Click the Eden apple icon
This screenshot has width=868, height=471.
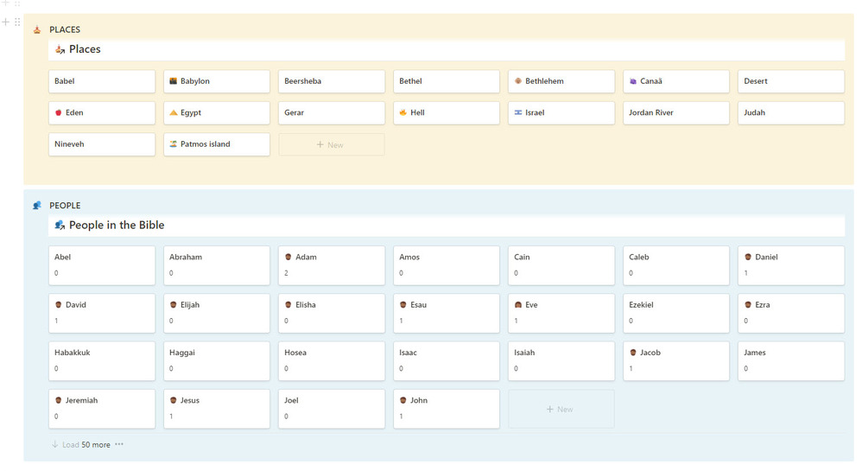[x=59, y=112]
